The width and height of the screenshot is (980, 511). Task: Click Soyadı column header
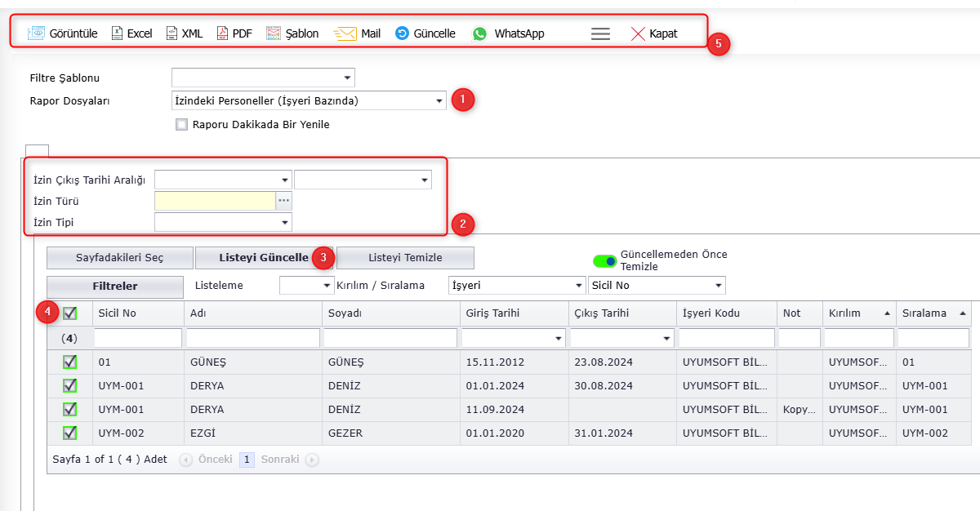(x=390, y=313)
